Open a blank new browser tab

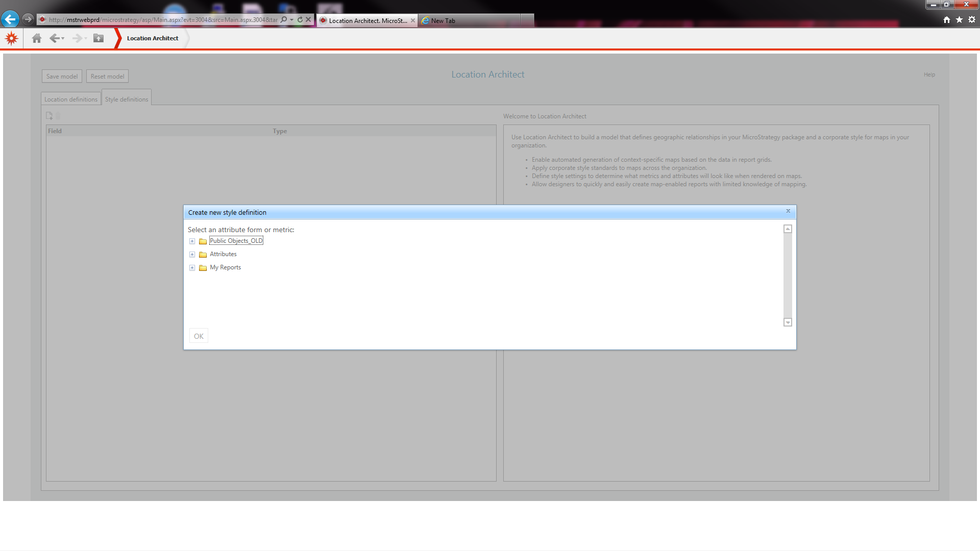(527, 20)
